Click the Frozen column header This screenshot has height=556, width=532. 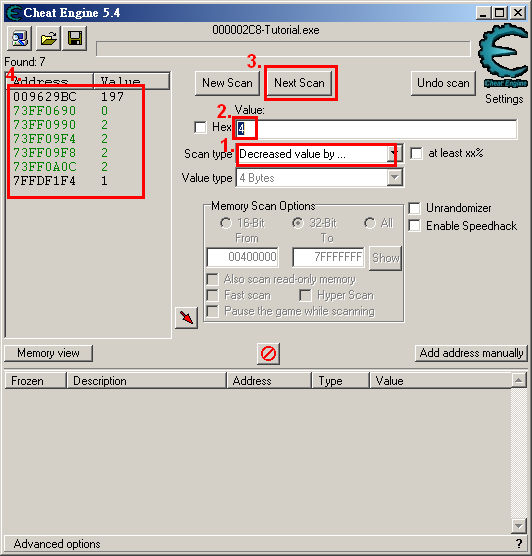(35, 381)
